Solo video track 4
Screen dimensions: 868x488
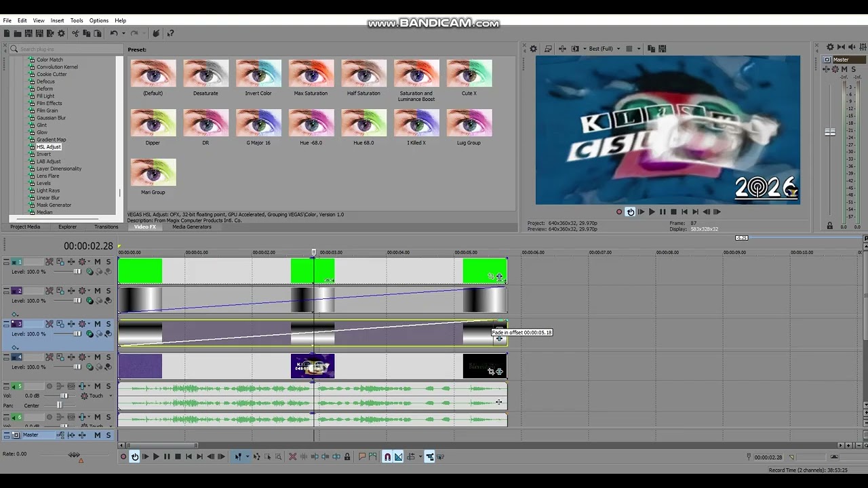(x=108, y=357)
